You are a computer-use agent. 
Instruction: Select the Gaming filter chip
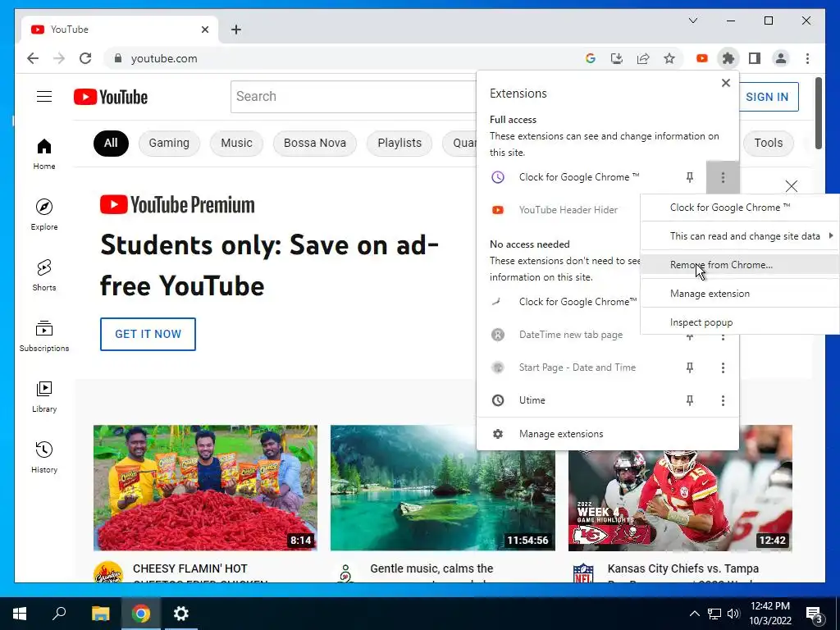[x=169, y=143]
